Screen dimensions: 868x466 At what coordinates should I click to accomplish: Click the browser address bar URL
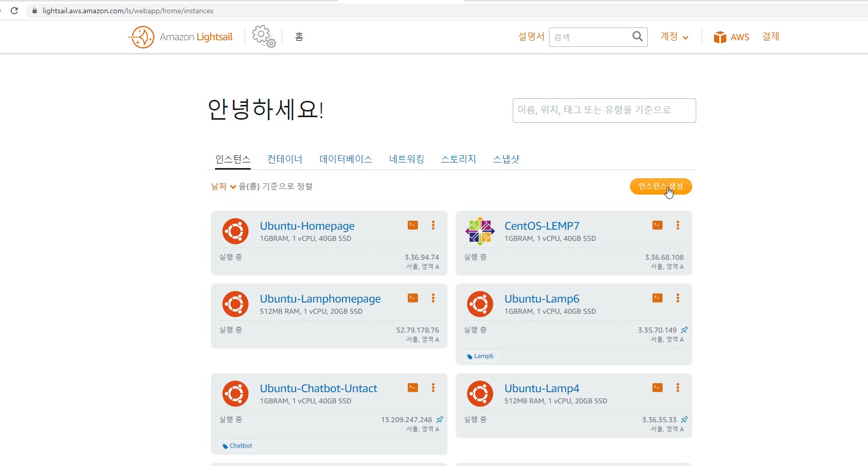pos(128,11)
